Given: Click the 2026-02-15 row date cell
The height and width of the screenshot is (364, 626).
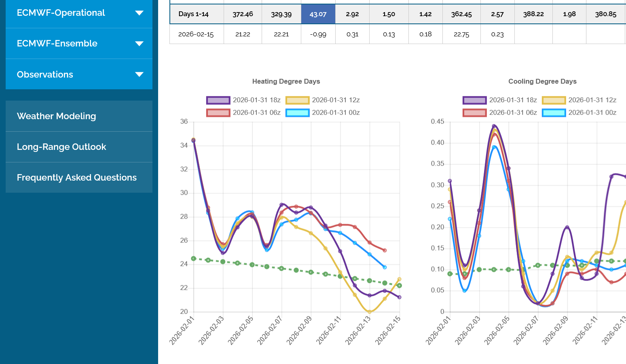Looking at the screenshot, I should point(196,34).
